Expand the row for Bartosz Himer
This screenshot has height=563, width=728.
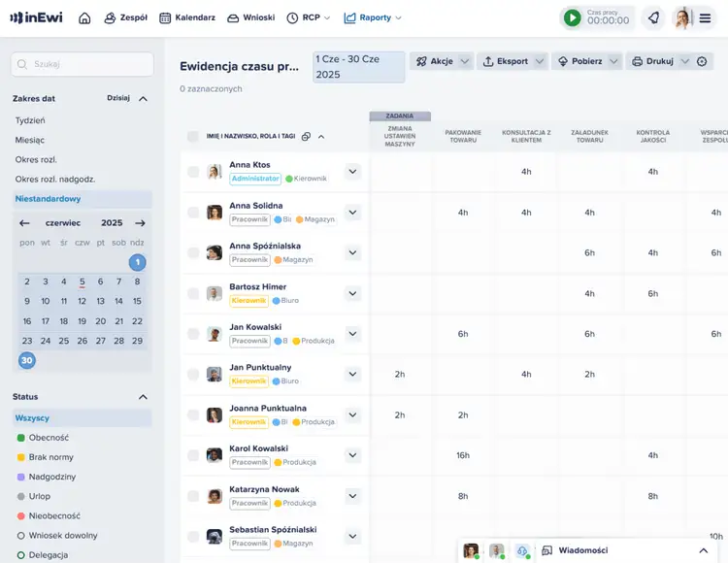(352, 293)
